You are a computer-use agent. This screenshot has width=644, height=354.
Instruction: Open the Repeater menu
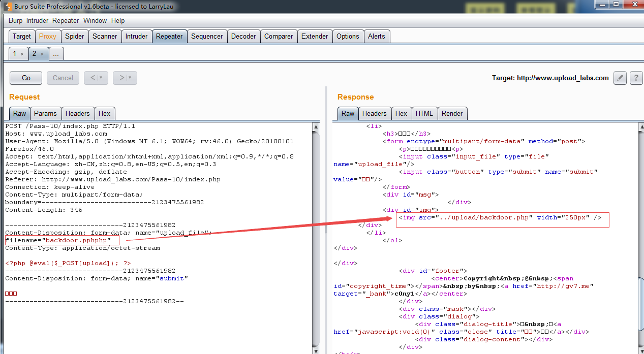66,21
